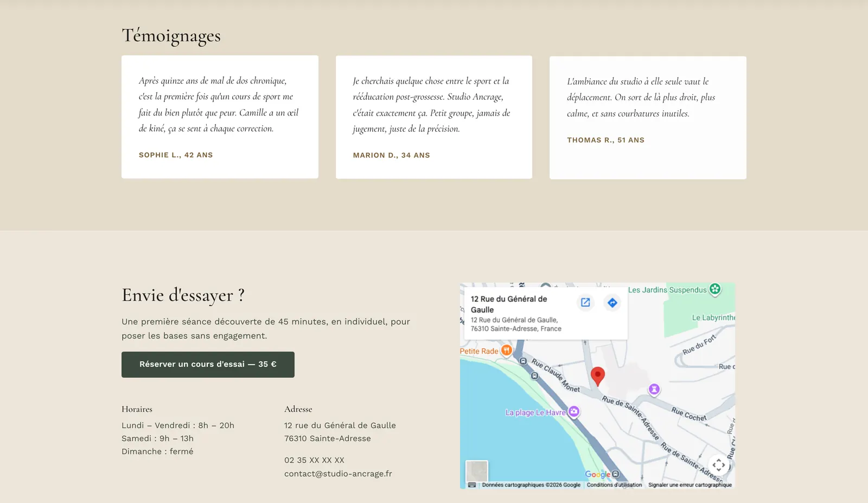Viewport: 868px width, 503px height.
Task: Click Données cartographiques ©2026 Google text
Action: click(531, 485)
